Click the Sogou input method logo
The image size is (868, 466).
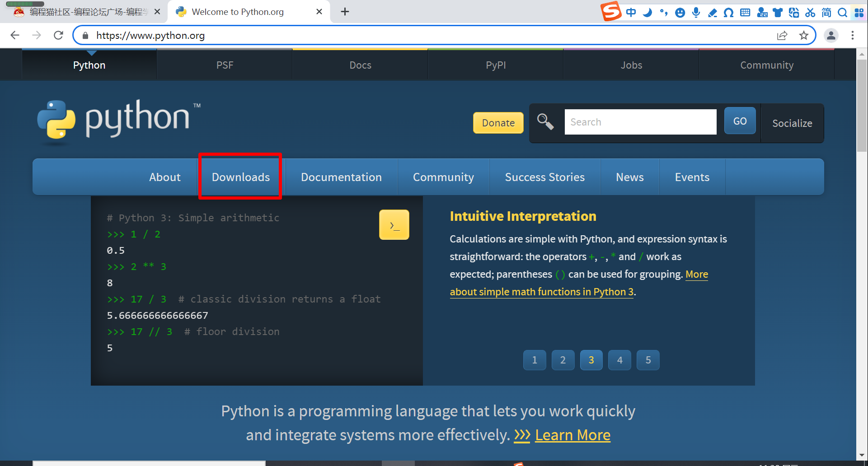pos(611,11)
